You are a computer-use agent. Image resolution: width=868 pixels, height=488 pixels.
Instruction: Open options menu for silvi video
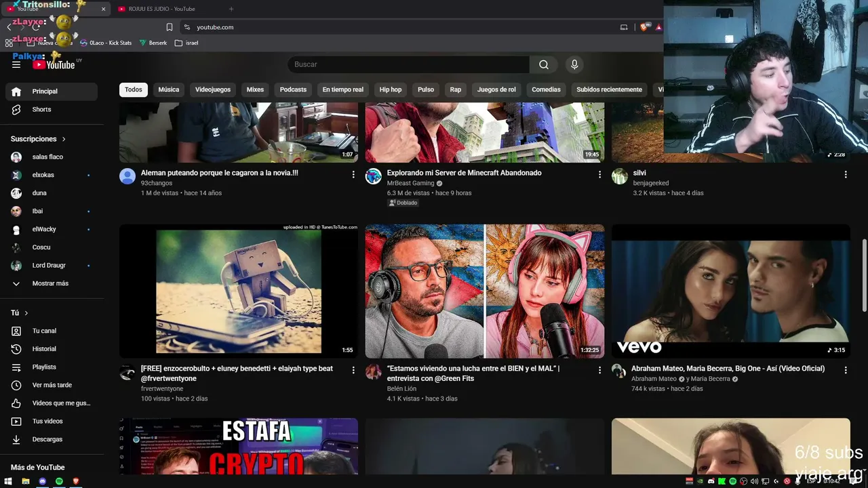pos(846,174)
